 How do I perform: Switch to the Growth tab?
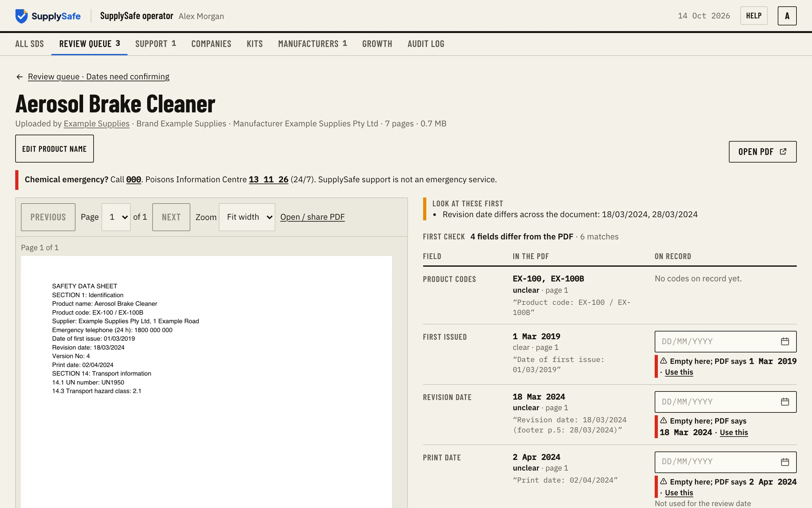(x=377, y=44)
